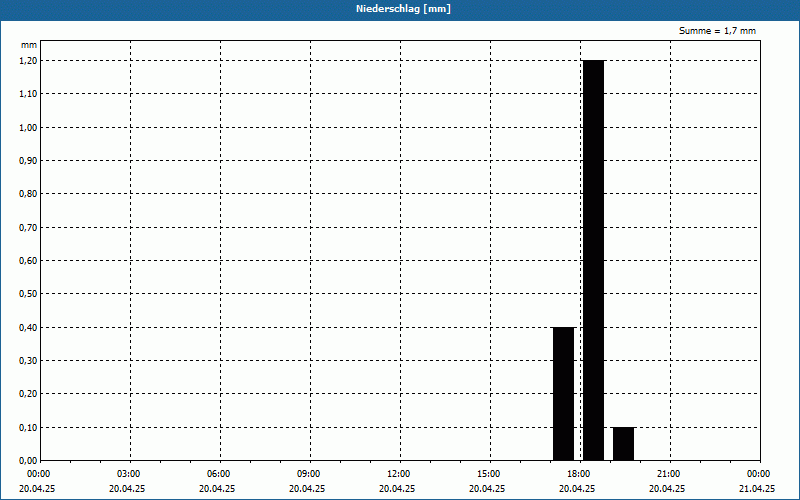Click the 20.04.25 date under 18:00
Image resolution: width=800 pixels, height=500 pixels.
point(577,489)
